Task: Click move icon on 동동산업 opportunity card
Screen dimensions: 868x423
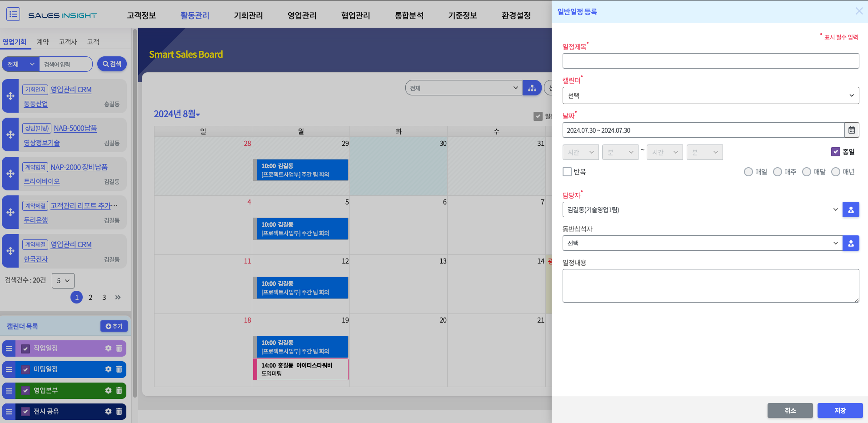Action: pyautogui.click(x=10, y=96)
